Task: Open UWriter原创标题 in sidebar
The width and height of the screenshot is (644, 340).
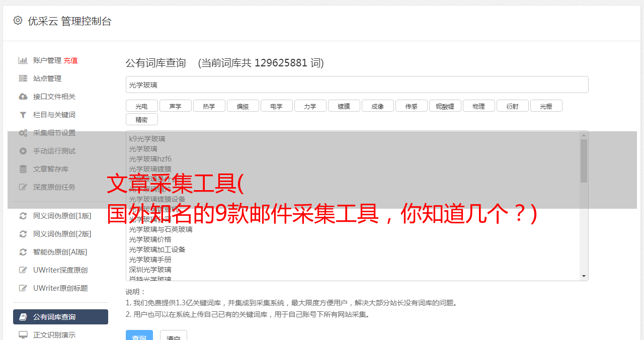Action: tap(60, 288)
